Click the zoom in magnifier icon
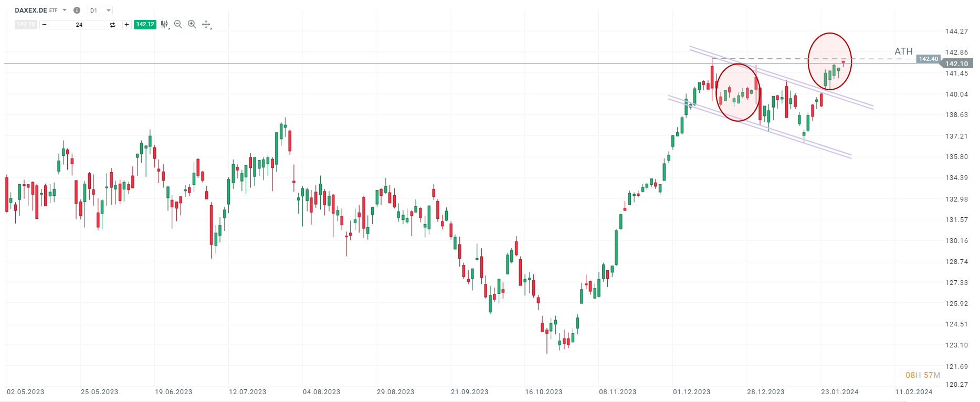Screen dimensions: 980x402 192,24
